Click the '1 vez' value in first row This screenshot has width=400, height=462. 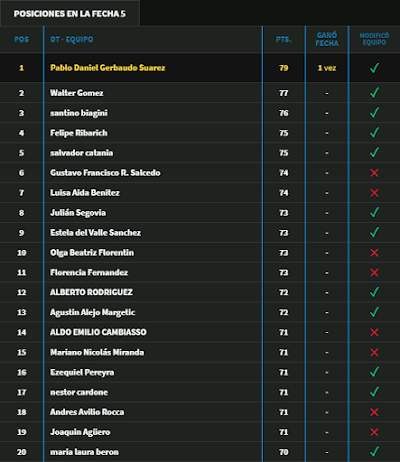pos(327,68)
